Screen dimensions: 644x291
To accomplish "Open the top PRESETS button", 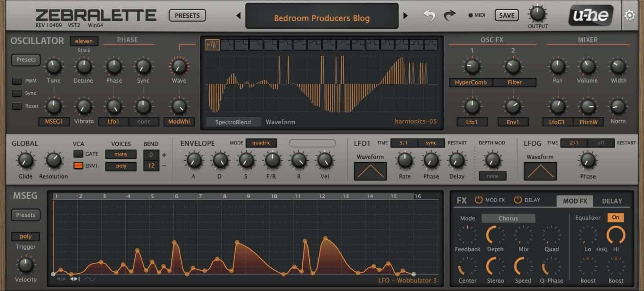I will 187,16.
